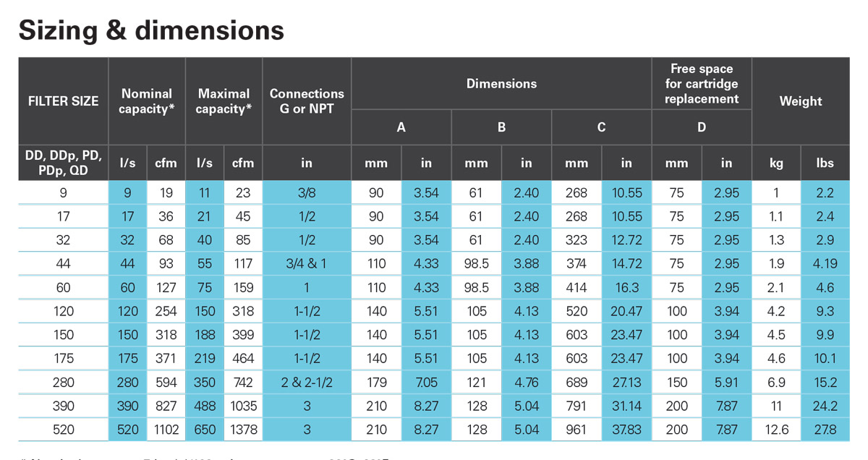Click the "D" free space subheader
The width and height of the screenshot is (868, 460).
click(702, 127)
